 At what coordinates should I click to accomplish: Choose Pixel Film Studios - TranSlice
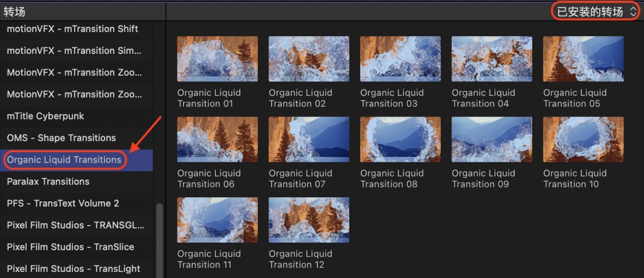pyautogui.click(x=76, y=247)
